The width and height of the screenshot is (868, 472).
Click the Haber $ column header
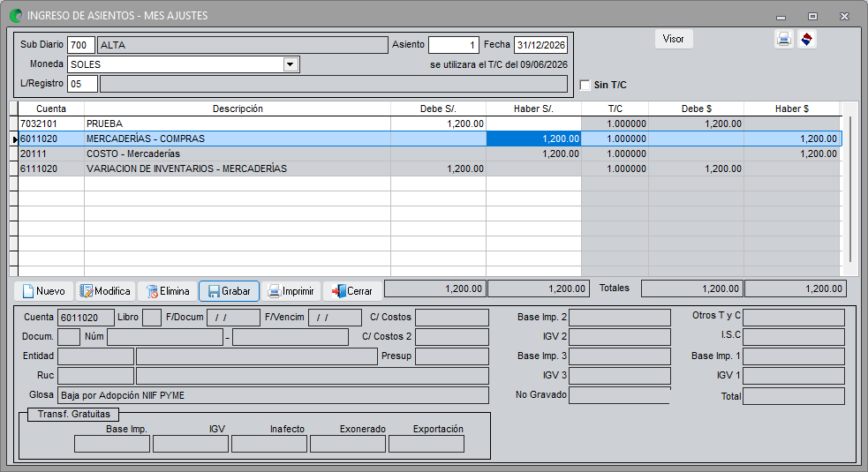pyautogui.click(x=792, y=109)
